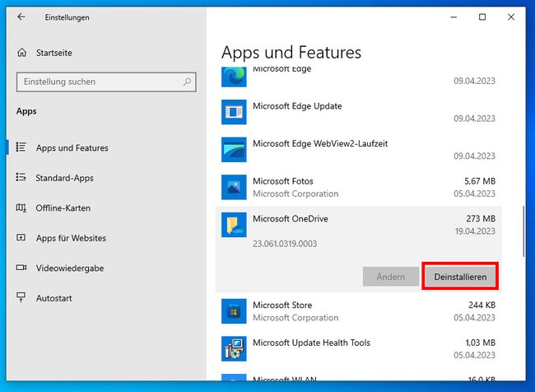Click the Edge WebView2-Laufzeit icon
The width and height of the screenshot is (535, 392).
click(234, 150)
